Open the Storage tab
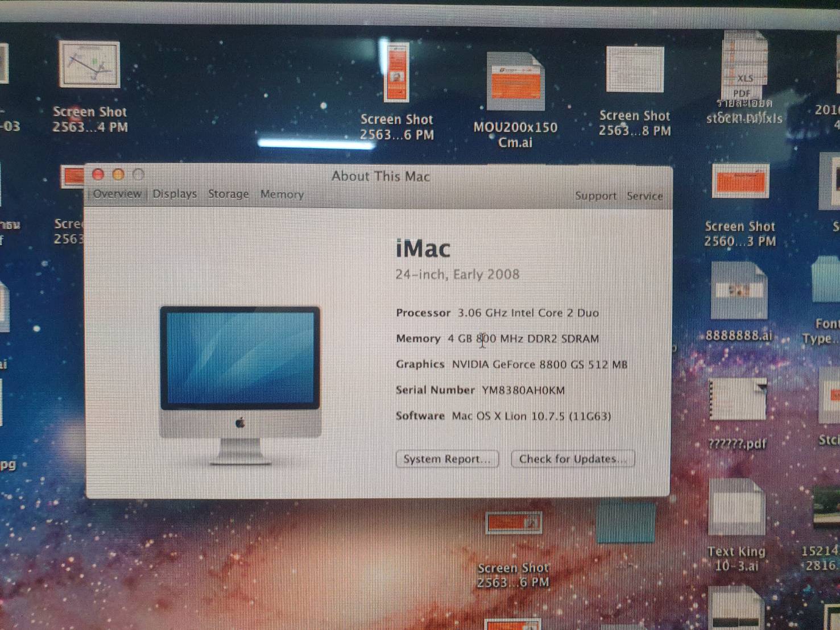This screenshot has height=630, width=840. click(x=228, y=194)
